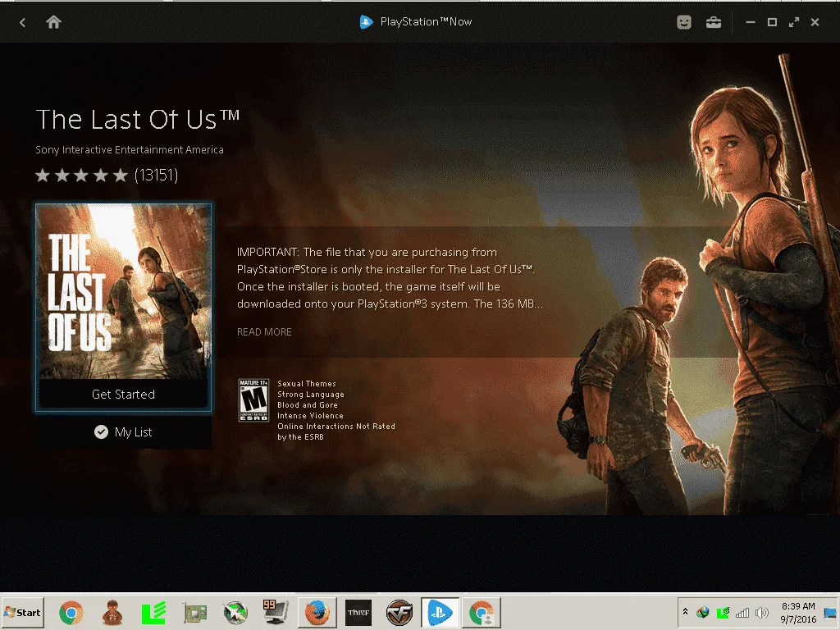
Task: Open the Chrome user profile taskbar icon
Action: [481, 613]
